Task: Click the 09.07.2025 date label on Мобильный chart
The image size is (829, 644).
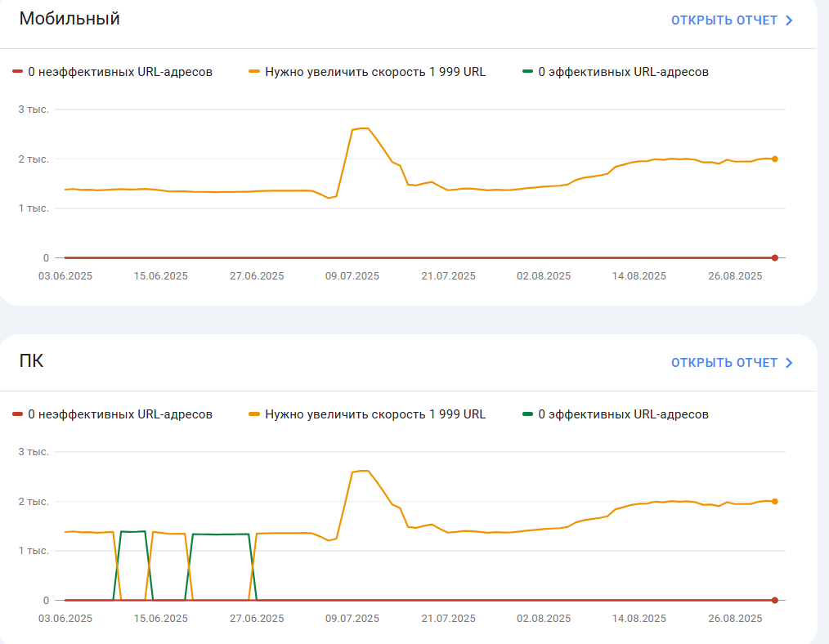Action: click(x=352, y=275)
